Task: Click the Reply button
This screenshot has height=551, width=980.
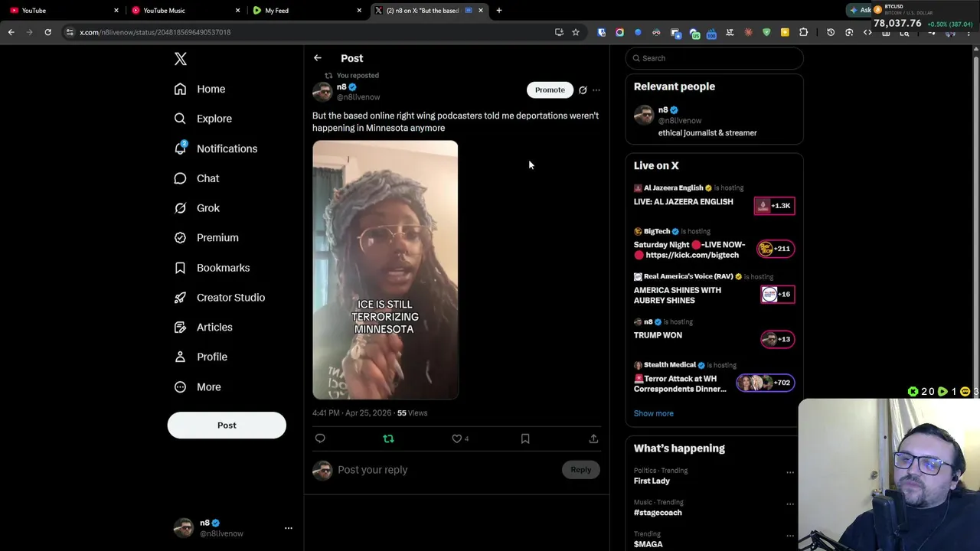Action: coord(580,470)
